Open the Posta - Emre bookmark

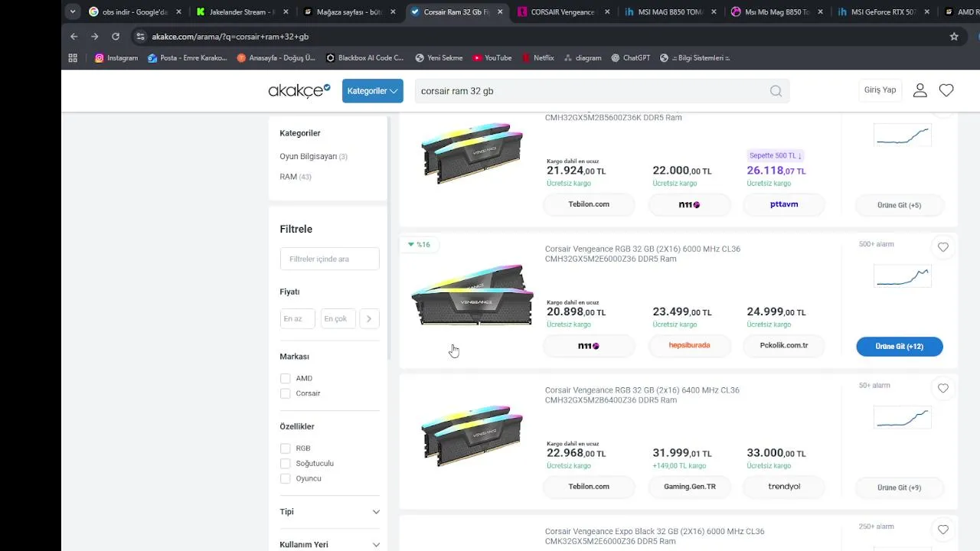coord(188,57)
